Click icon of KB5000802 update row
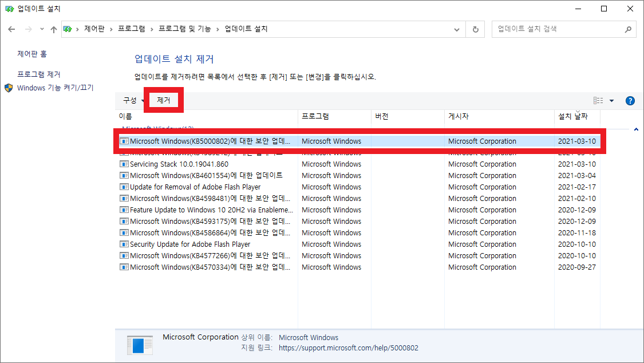 coord(124,141)
